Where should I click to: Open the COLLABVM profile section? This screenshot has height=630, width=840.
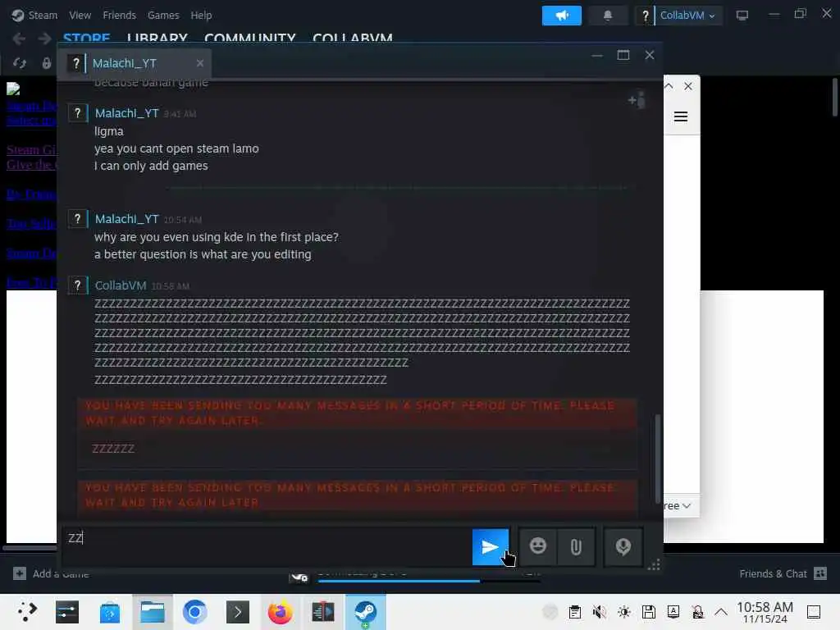tap(353, 38)
